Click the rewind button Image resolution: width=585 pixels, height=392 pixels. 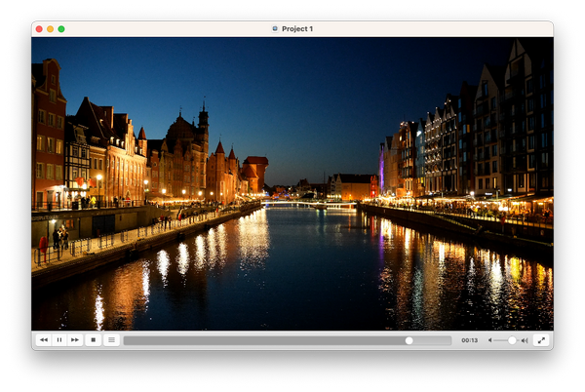click(x=44, y=340)
